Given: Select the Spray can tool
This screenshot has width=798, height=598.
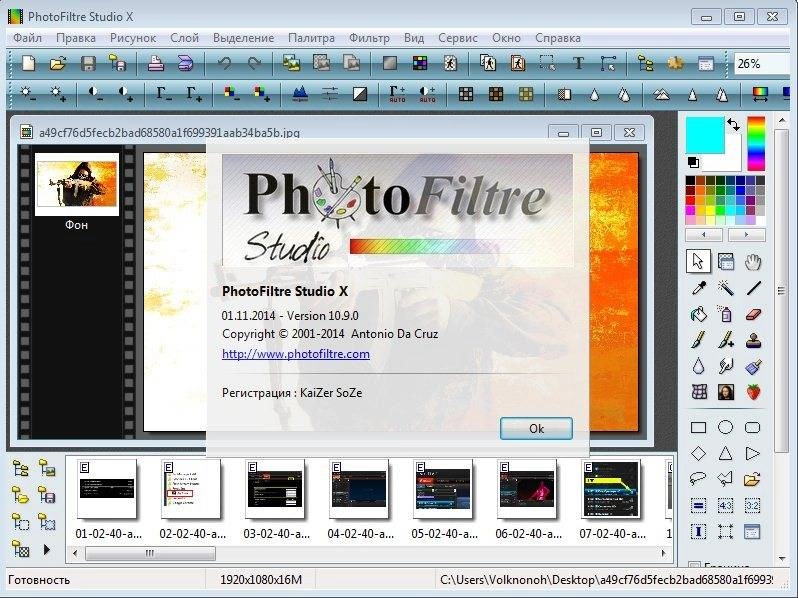Looking at the screenshot, I should tap(726, 314).
